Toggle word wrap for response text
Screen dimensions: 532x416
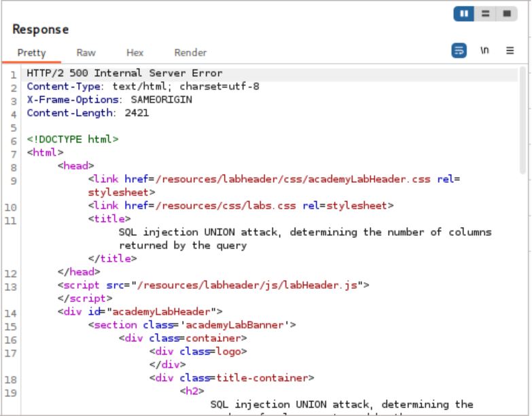(x=459, y=51)
